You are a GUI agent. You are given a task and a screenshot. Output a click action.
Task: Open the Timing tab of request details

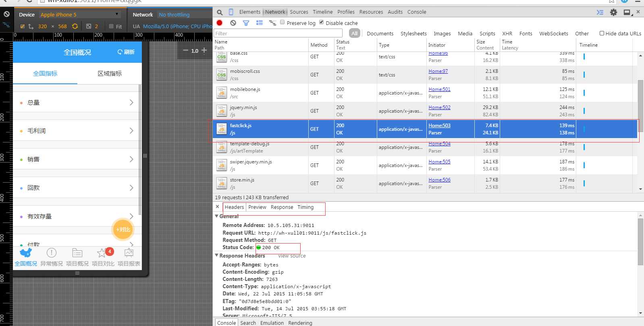(305, 207)
